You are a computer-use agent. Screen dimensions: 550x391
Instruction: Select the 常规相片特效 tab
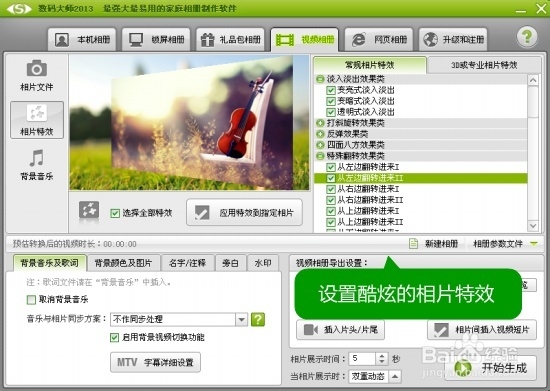pyautogui.click(x=370, y=65)
